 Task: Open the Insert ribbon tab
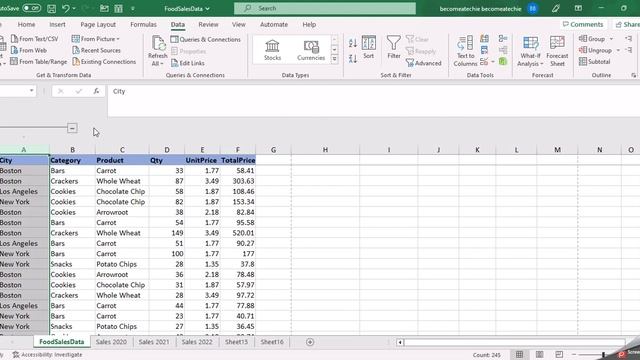tap(58, 24)
